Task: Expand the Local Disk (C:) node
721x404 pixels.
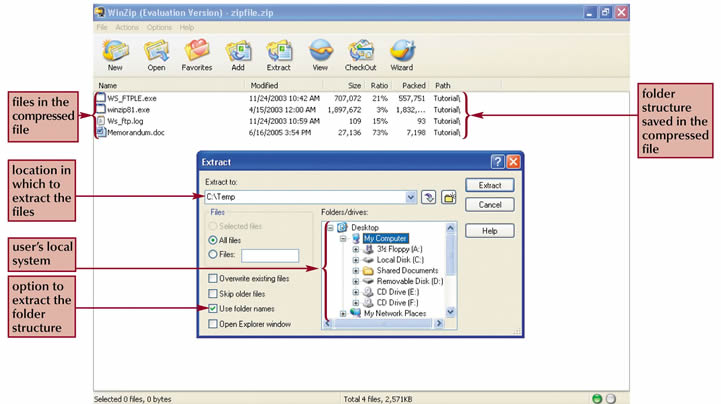Action: tap(355, 260)
